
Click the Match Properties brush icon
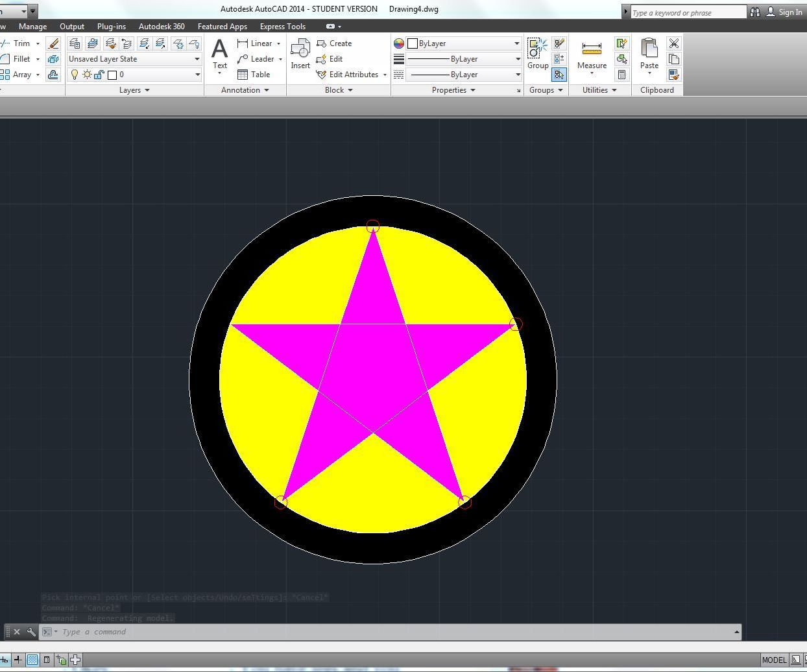tap(54, 43)
